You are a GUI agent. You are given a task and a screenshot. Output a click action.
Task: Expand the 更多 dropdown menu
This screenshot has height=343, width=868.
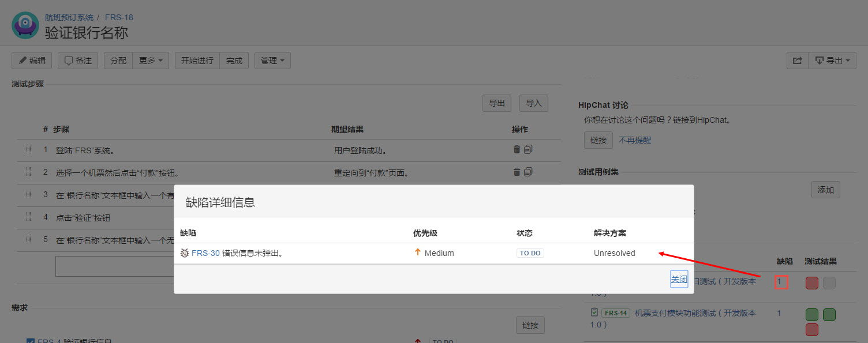tap(151, 61)
